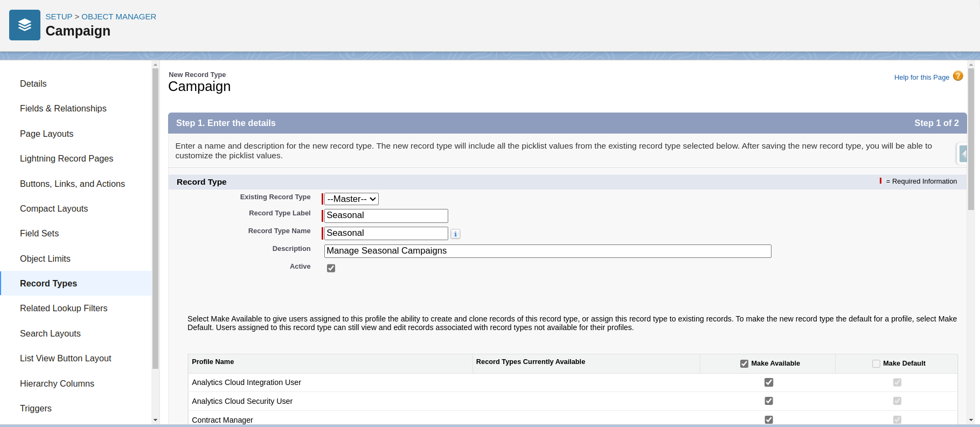Open Details in the sidebar

point(33,83)
